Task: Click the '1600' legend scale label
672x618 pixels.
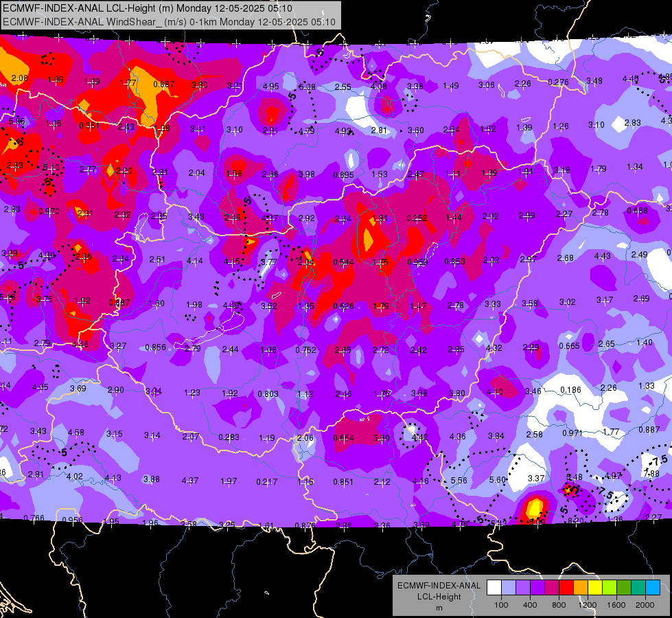Action: coord(616,605)
